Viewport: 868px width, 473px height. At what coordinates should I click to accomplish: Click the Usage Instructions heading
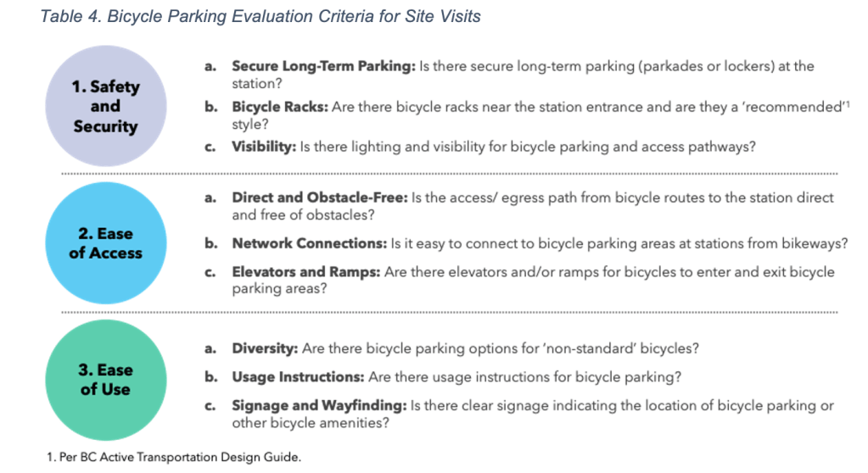point(296,376)
